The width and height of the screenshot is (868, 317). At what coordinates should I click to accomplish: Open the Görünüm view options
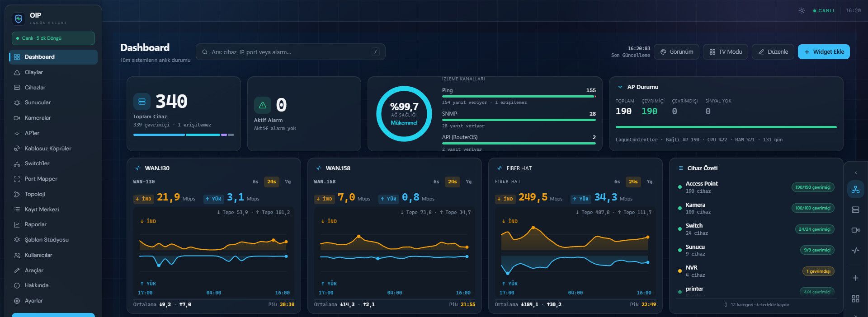(677, 52)
